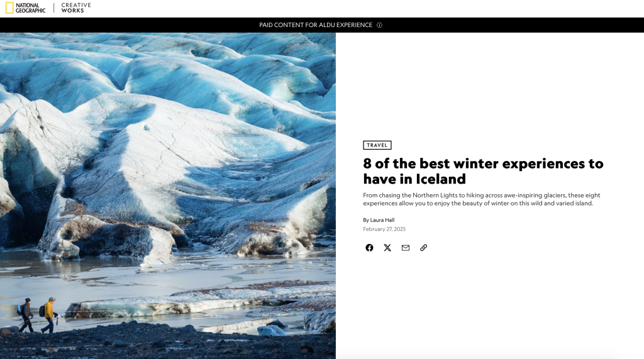644x359 pixels.
Task: Open author Laura Hall's byline
Action: tap(379, 220)
